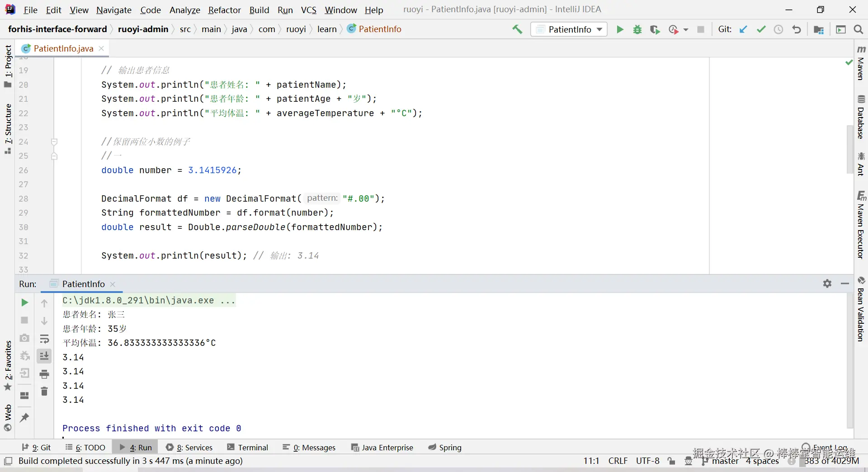Select the PatientInfo.java editor tab

click(x=63, y=48)
